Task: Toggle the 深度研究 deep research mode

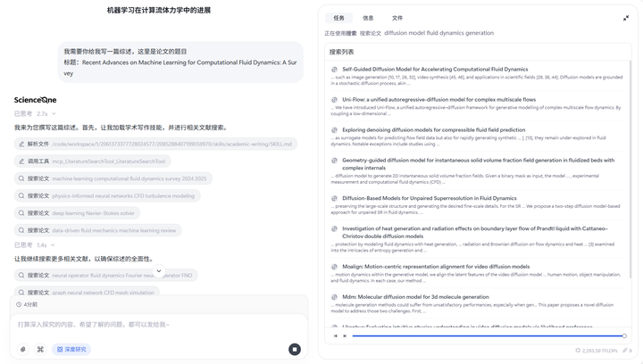Action: point(71,349)
